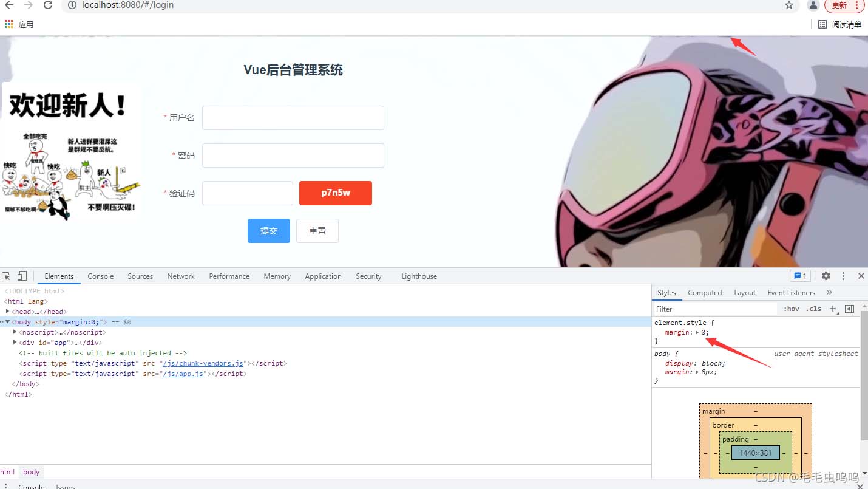Switch to the Console tab
The height and width of the screenshot is (489, 868).
tap(101, 276)
